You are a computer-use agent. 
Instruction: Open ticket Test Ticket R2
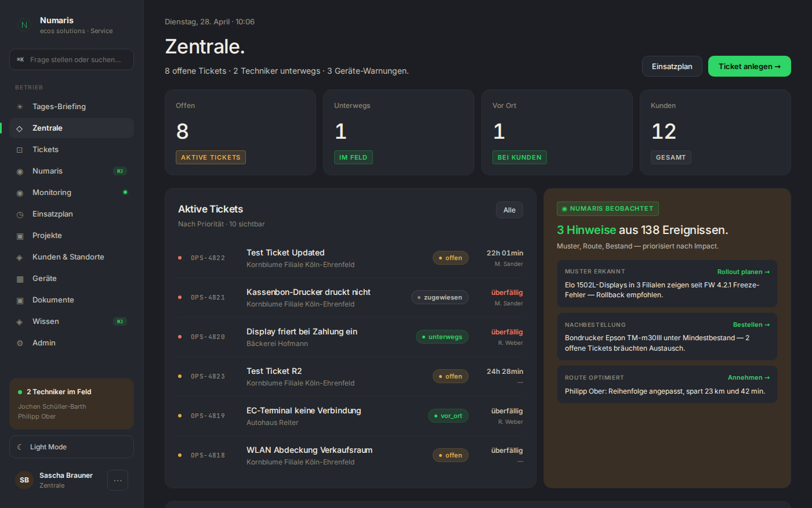click(350, 376)
